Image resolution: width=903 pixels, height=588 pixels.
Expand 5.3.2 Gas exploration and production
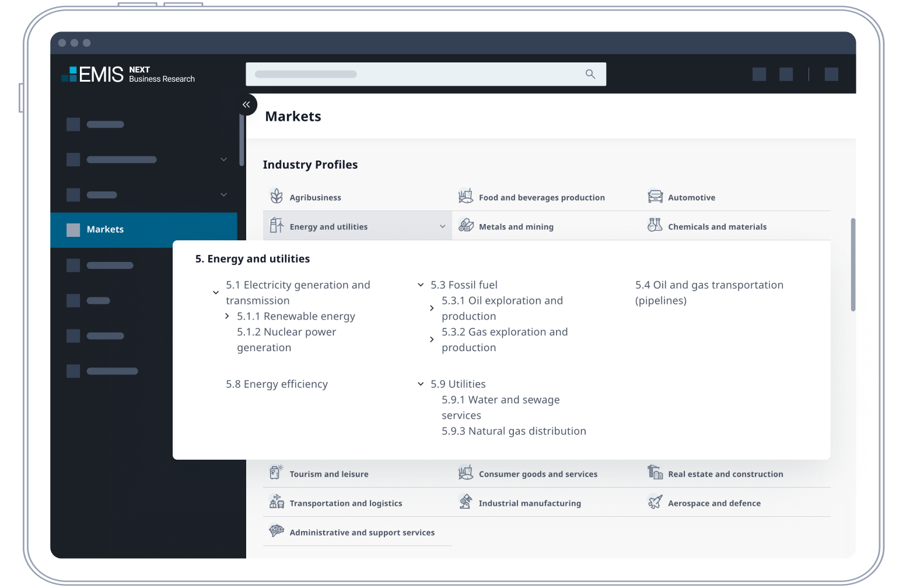pos(432,339)
